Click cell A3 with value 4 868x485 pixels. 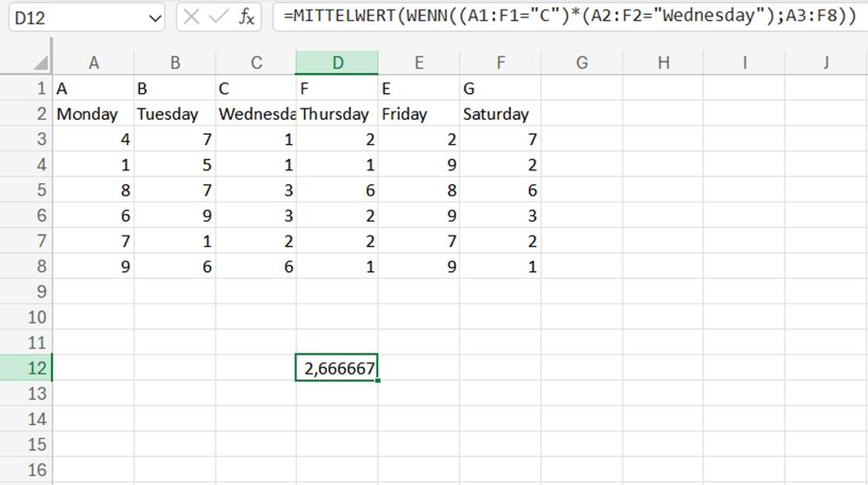[x=94, y=139]
